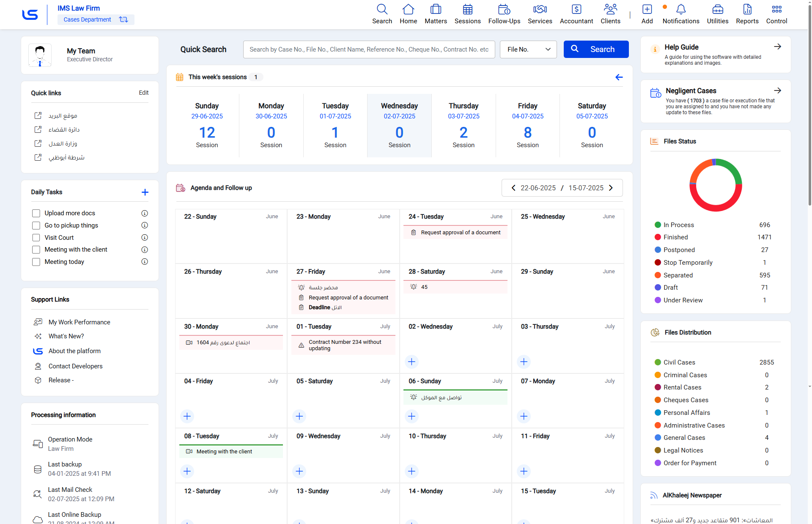Click the Accountant icon in top navigation
Viewport: 812px width, 524px height.
pyautogui.click(x=576, y=10)
